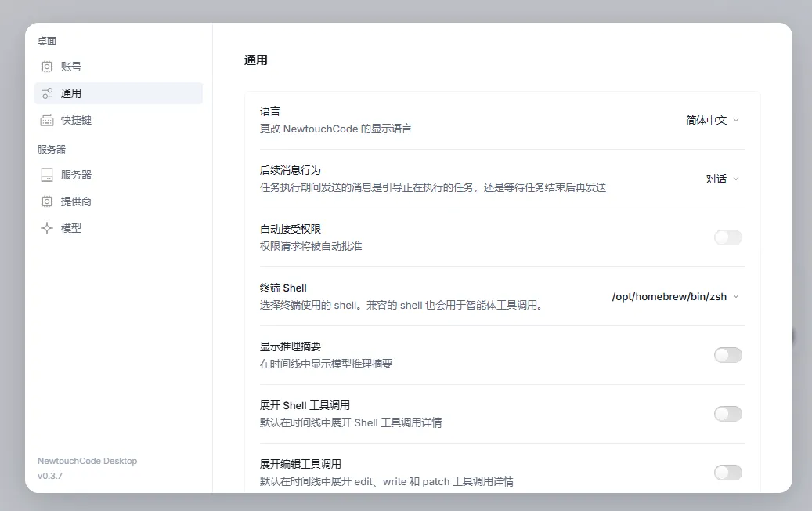The width and height of the screenshot is (812, 511).
Task: Open the 账号 settings page
Action: [118, 67]
